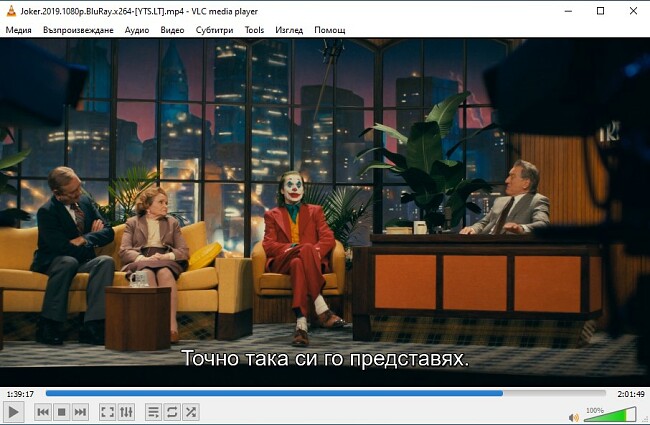Click the video display area

point(325,211)
